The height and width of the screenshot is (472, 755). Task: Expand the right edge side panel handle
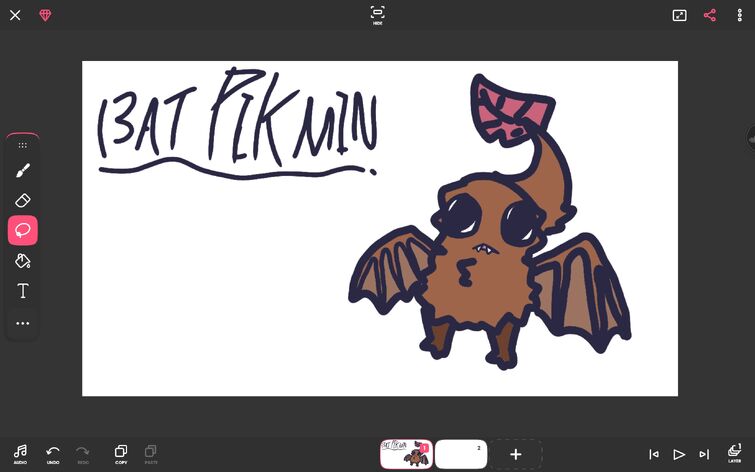[x=750, y=139]
